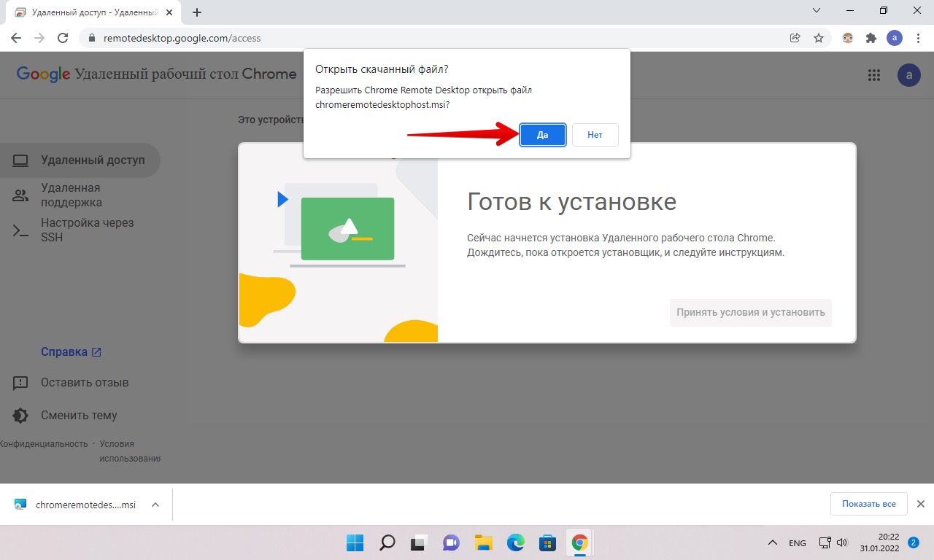Click the Показать все downloads button
The width and height of the screenshot is (934, 560).
868,504
